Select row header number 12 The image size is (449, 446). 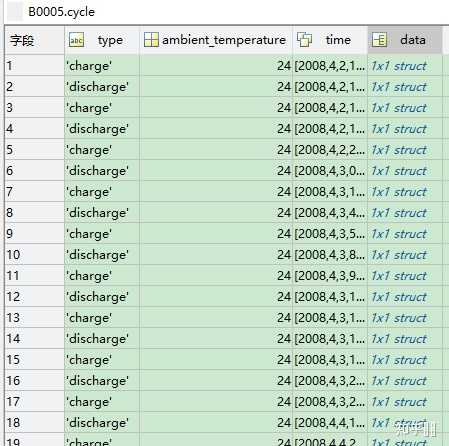[x=34, y=297]
